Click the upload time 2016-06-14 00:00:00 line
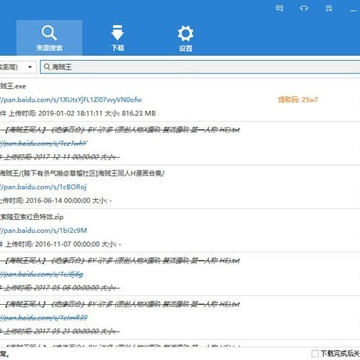This screenshot has height=360, width=360. (x=56, y=201)
